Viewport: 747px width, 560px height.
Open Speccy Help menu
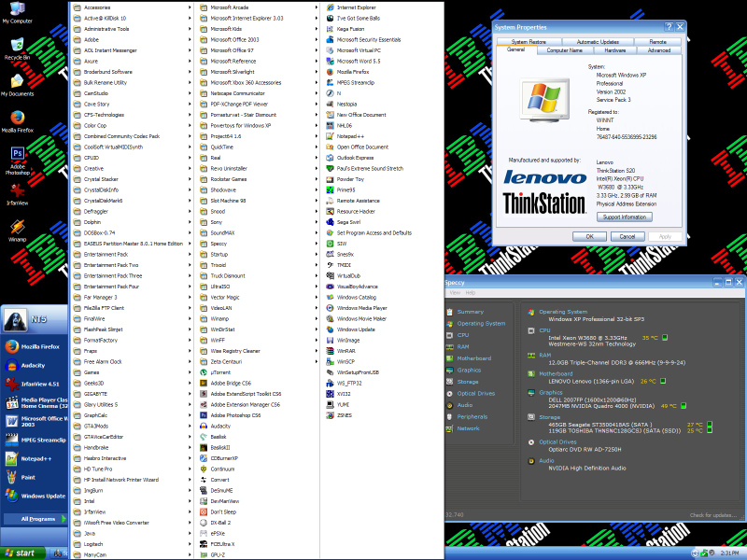pyautogui.click(x=471, y=293)
